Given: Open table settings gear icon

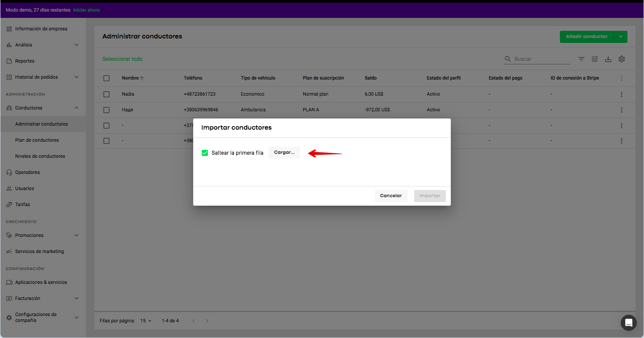Looking at the screenshot, I should point(622,59).
